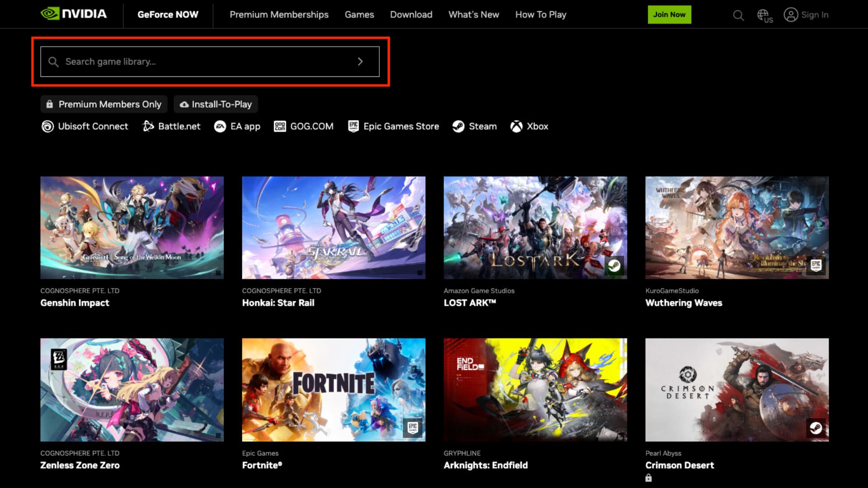This screenshot has height=488, width=868.
Task: Open the region globe US selector
Action: (x=765, y=16)
